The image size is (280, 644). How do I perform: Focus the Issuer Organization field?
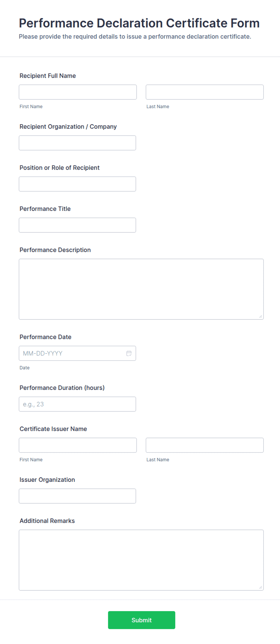[x=77, y=496]
